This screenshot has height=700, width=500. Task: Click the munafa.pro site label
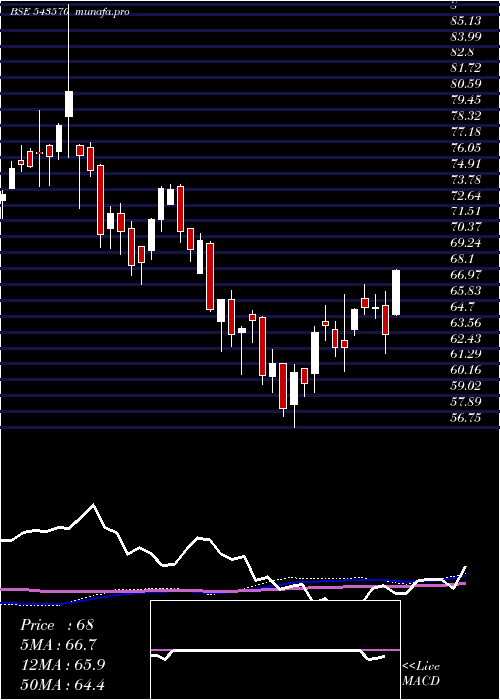[x=103, y=12]
